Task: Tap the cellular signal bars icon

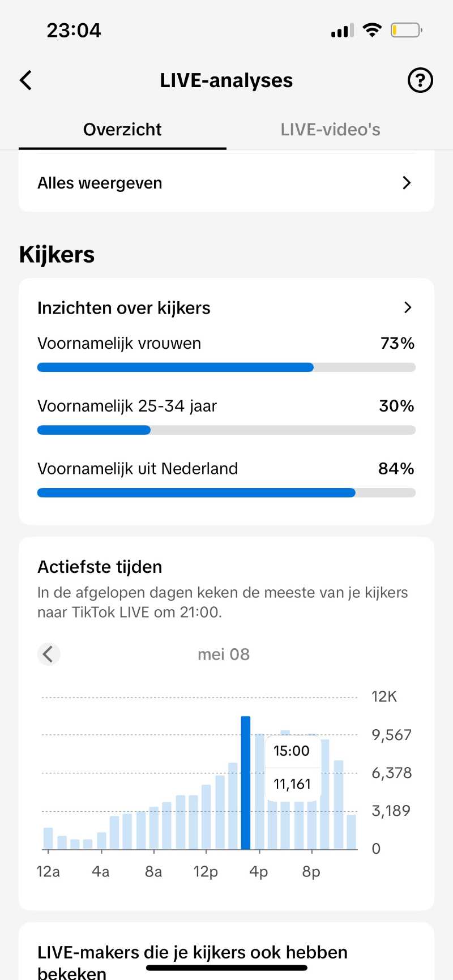Action: click(342, 31)
